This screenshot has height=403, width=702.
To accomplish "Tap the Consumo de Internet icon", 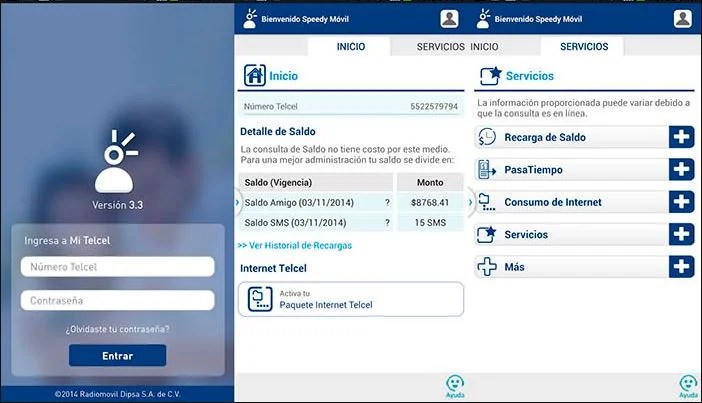I will pos(487,202).
